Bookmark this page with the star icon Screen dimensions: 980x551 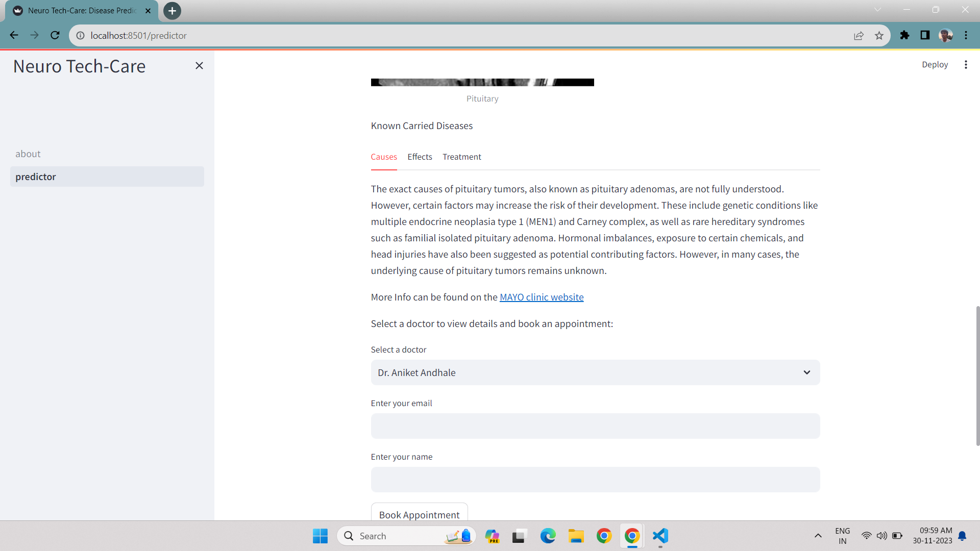point(879,35)
